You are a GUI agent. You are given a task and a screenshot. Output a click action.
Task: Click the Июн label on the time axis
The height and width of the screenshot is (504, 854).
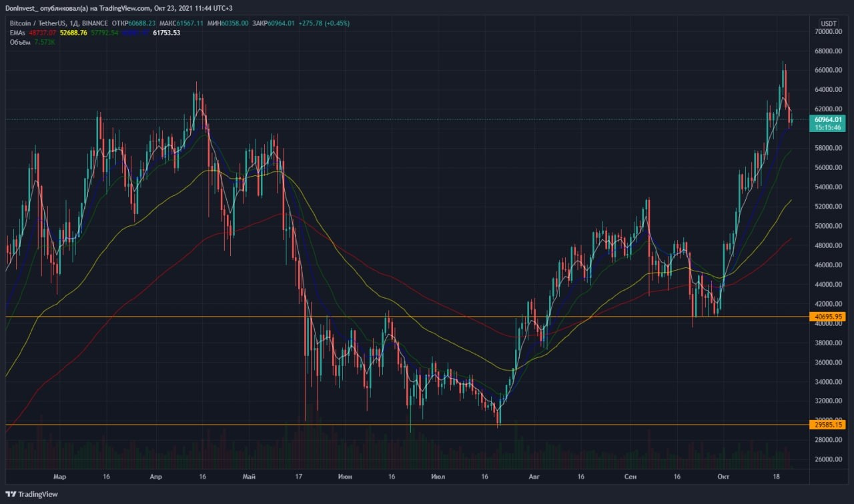click(346, 477)
